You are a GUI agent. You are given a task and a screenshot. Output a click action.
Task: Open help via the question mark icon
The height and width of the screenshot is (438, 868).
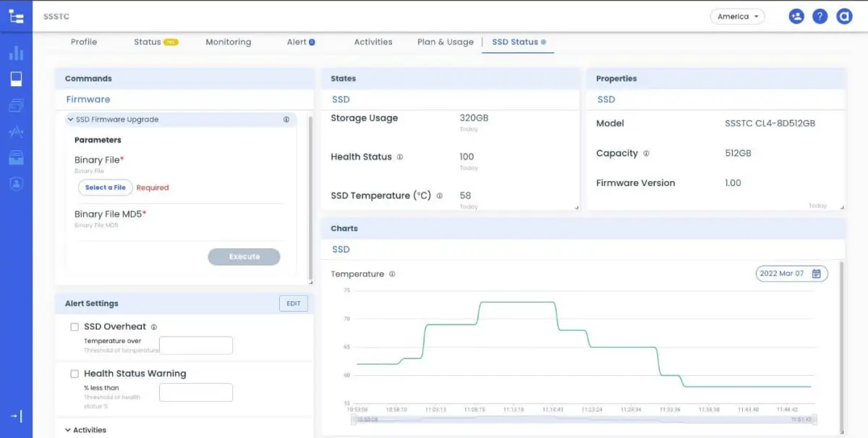pyautogui.click(x=820, y=17)
